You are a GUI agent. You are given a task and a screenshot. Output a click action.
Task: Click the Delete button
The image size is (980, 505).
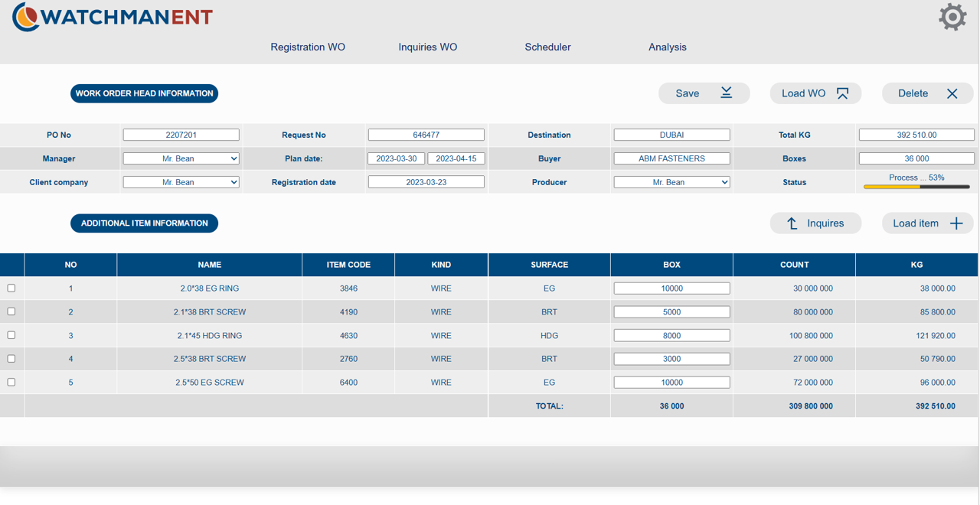pos(928,93)
